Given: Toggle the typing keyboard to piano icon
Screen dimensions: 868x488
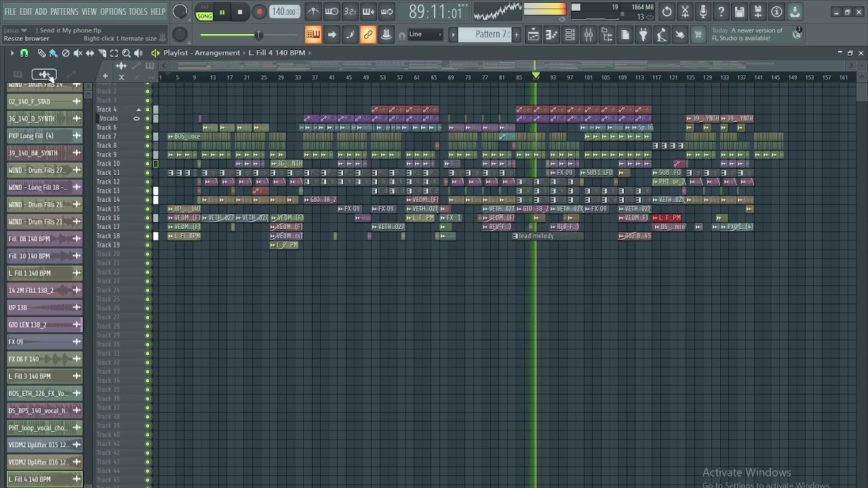Looking at the screenshot, I should click(x=313, y=35).
